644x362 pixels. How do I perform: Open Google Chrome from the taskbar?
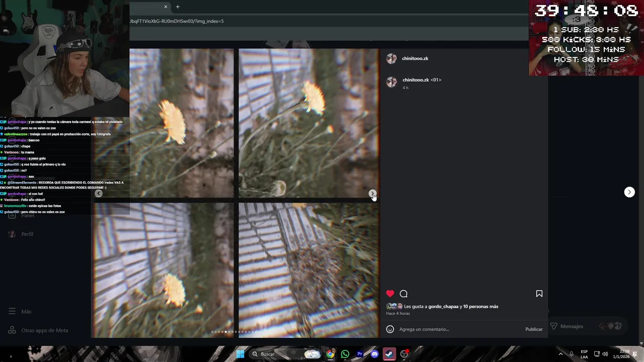point(330,354)
